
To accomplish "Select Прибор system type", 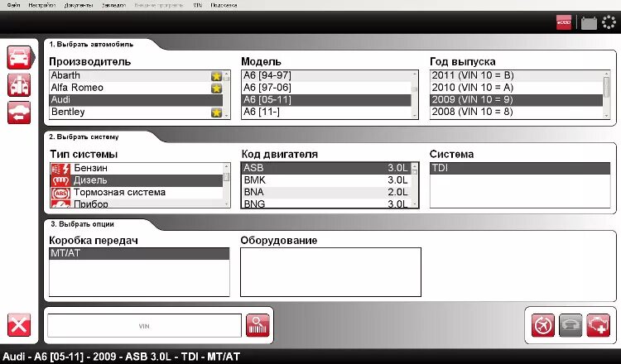I will point(137,204).
